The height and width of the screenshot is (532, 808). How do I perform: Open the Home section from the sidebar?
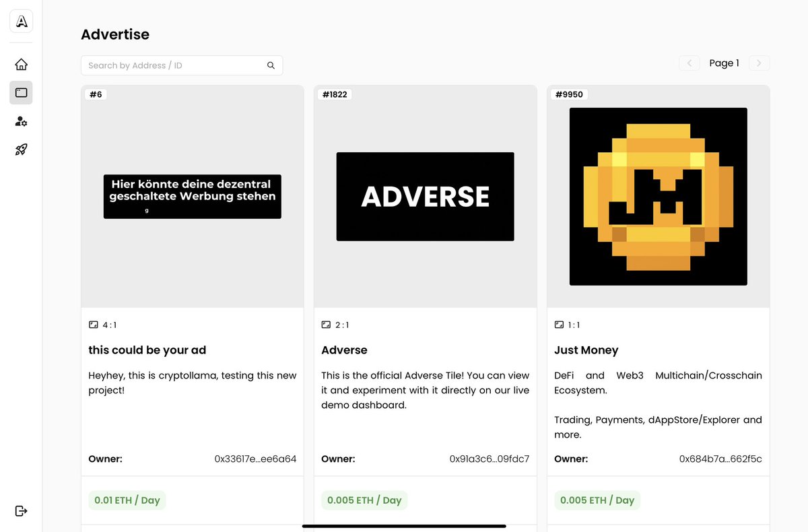coord(21,63)
